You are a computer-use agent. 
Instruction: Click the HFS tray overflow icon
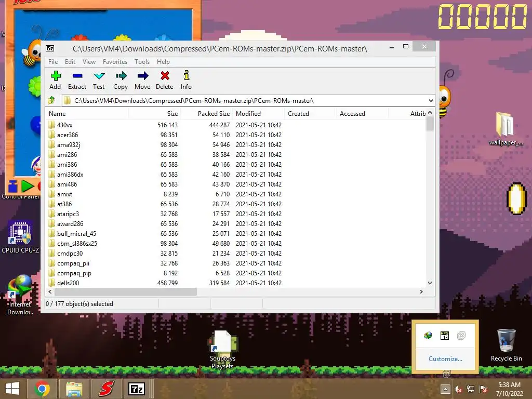point(445,336)
